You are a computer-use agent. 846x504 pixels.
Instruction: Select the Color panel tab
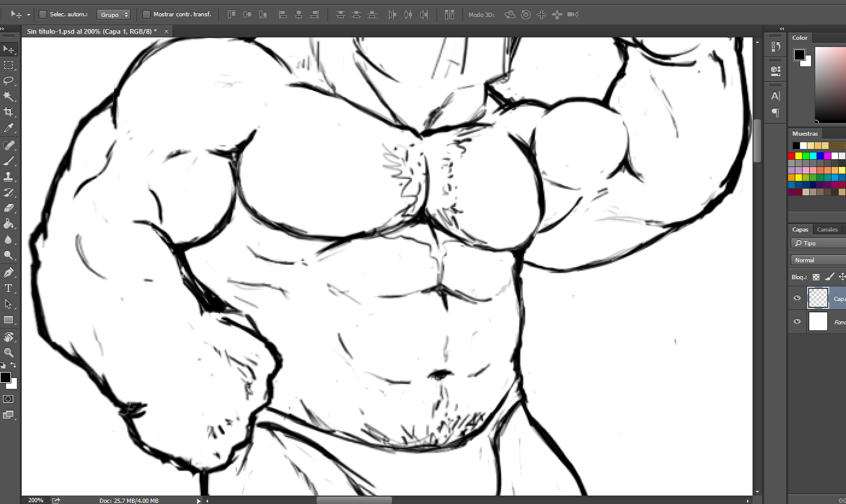point(800,38)
